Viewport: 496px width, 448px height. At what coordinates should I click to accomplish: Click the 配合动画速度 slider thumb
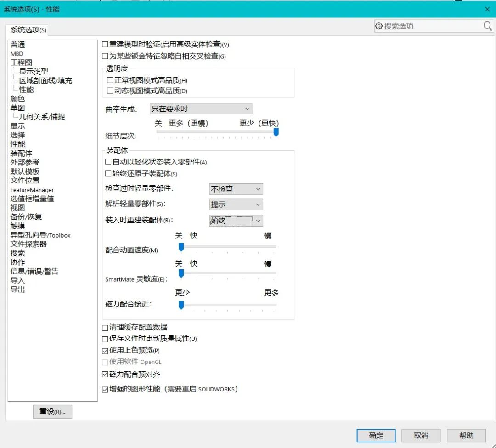click(181, 247)
